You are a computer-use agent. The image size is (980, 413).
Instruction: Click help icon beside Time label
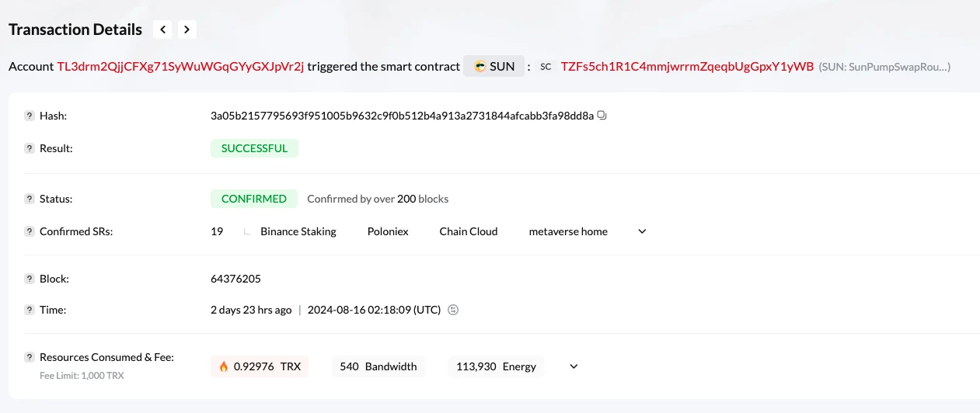30,311
